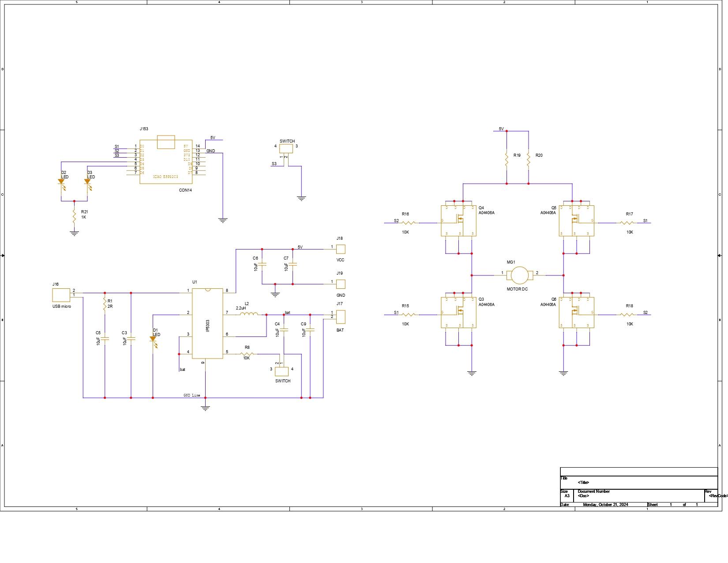Select the MG1 DC motor symbol

pyautogui.click(x=520, y=275)
